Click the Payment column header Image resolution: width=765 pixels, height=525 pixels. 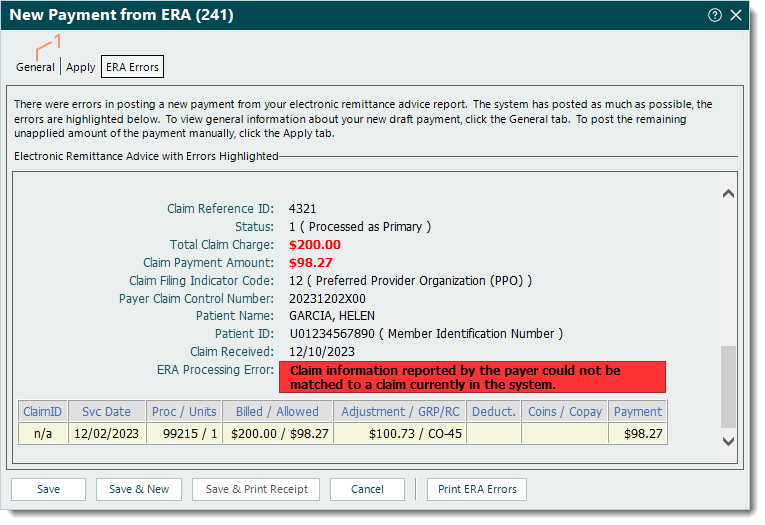pos(637,411)
